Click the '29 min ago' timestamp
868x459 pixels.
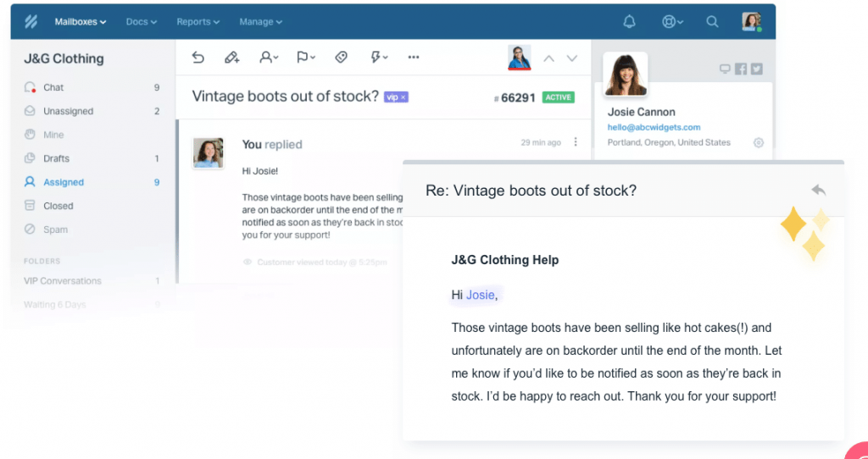click(541, 142)
